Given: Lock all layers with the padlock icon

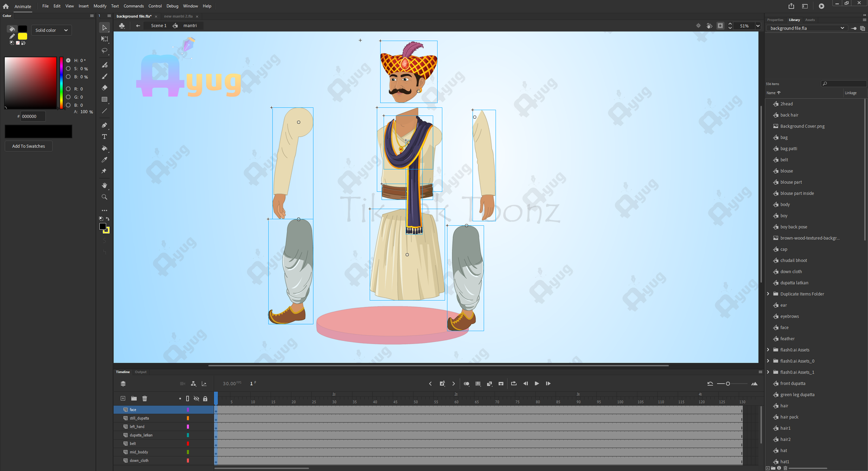Looking at the screenshot, I should pyautogui.click(x=205, y=398).
